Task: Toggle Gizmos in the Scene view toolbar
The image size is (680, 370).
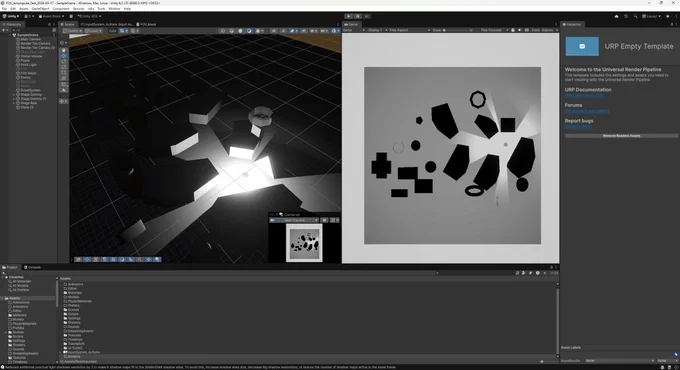Action: [x=333, y=31]
